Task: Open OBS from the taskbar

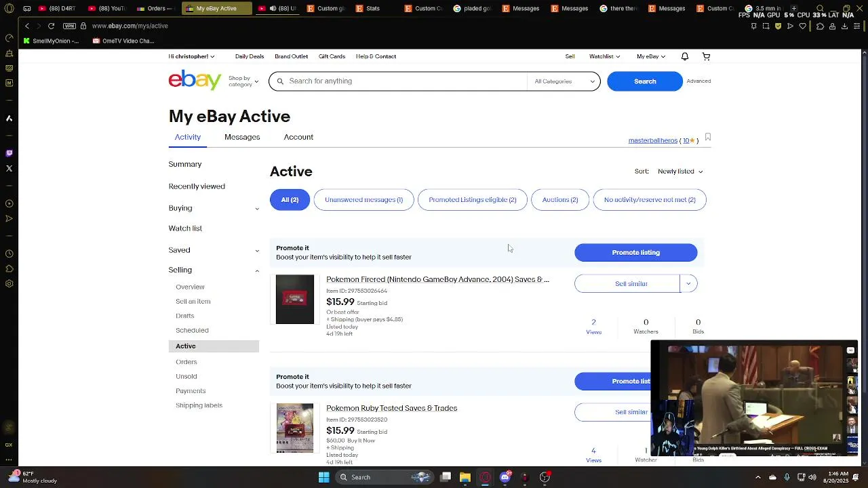Action: (545, 477)
